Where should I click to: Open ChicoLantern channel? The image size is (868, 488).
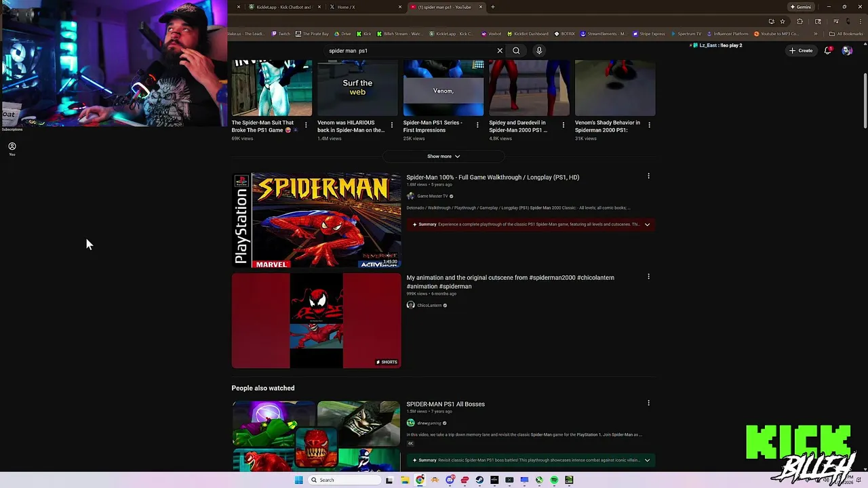pos(429,305)
